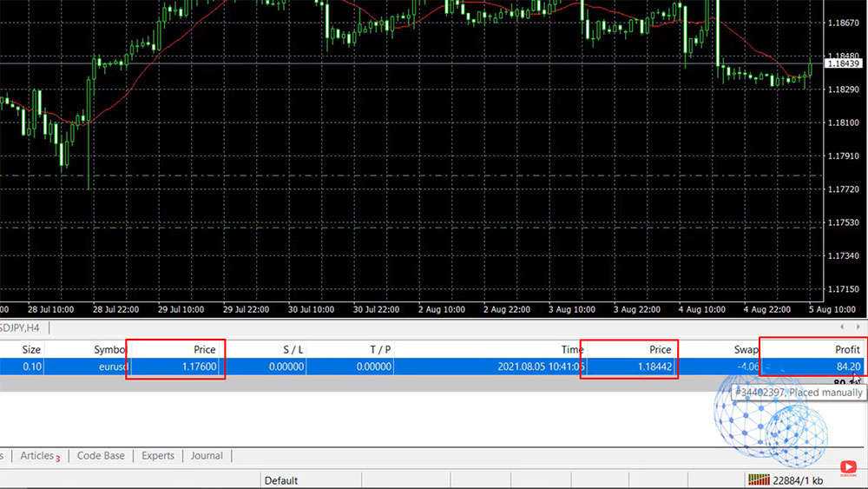Click the 1.18439 current price label
This screenshot has width=868, height=489.
(x=843, y=64)
